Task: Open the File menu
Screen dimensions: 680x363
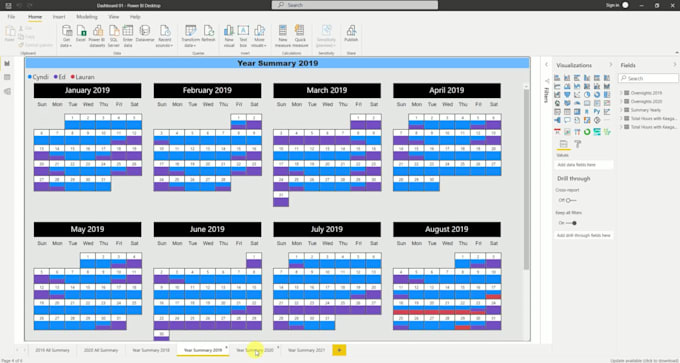Action: [11, 16]
